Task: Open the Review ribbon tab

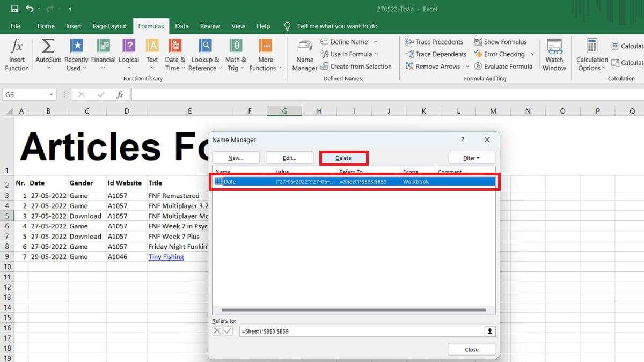Action: click(210, 26)
